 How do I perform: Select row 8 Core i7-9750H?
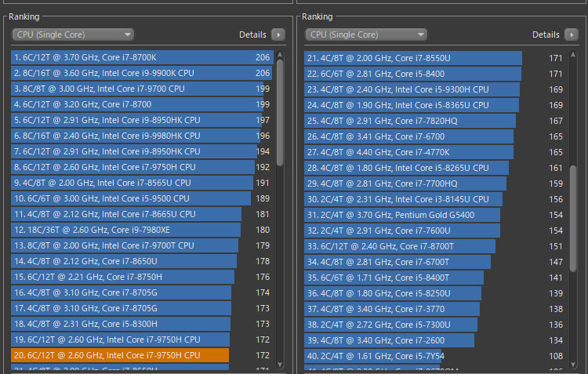(x=142, y=167)
